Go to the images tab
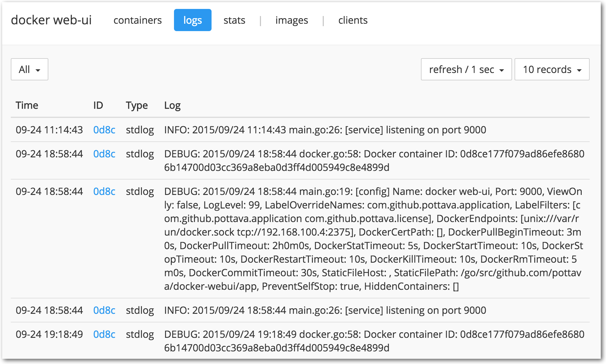Viewport: 606px width, 364px height. point(292,20)
